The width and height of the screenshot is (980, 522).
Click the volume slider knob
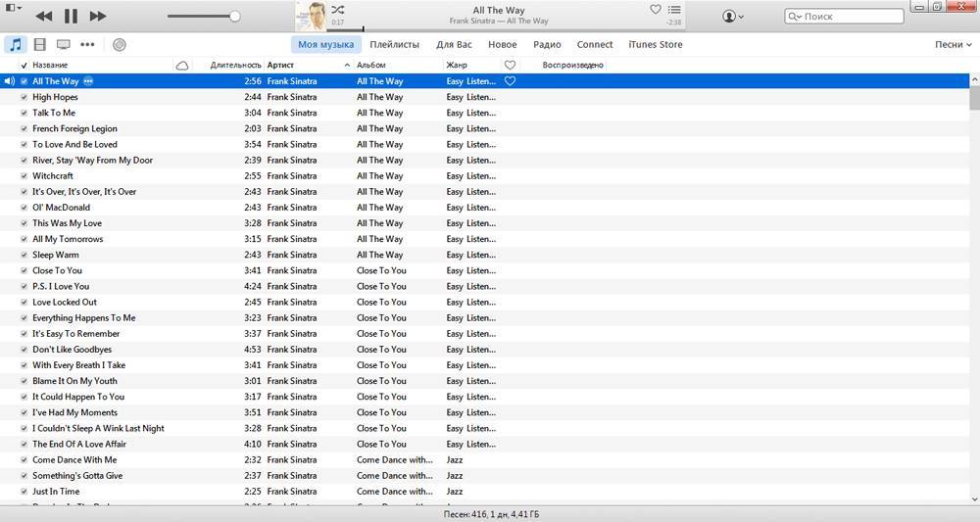pos(234,17)
